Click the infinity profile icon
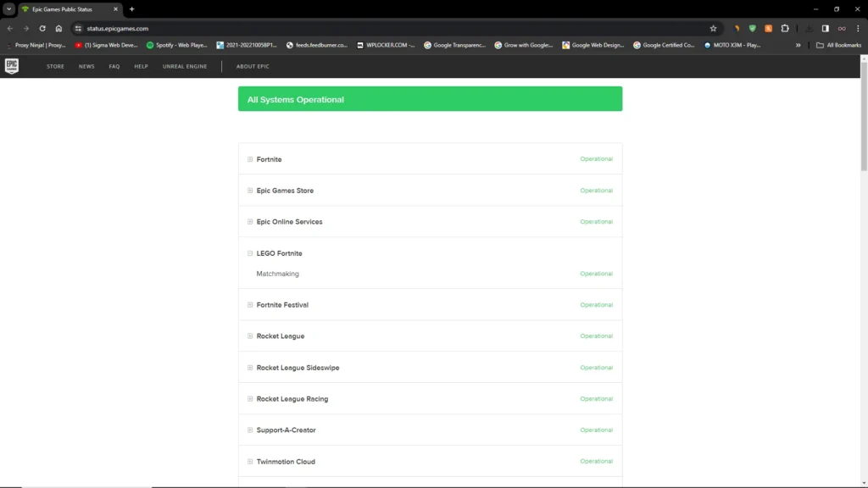 coord(842,28)
